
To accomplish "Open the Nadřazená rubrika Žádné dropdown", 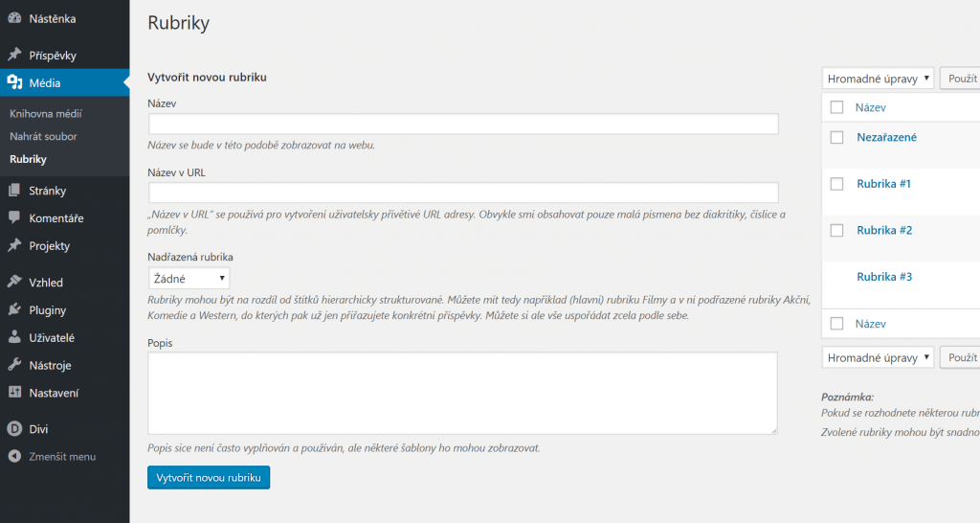I will pos(189,279).
